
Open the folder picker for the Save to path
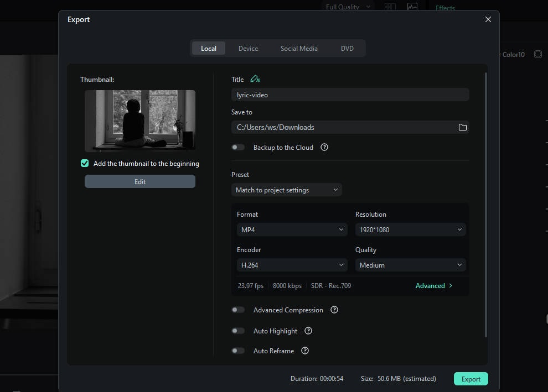pyautogui.click(x=463, y=127)
